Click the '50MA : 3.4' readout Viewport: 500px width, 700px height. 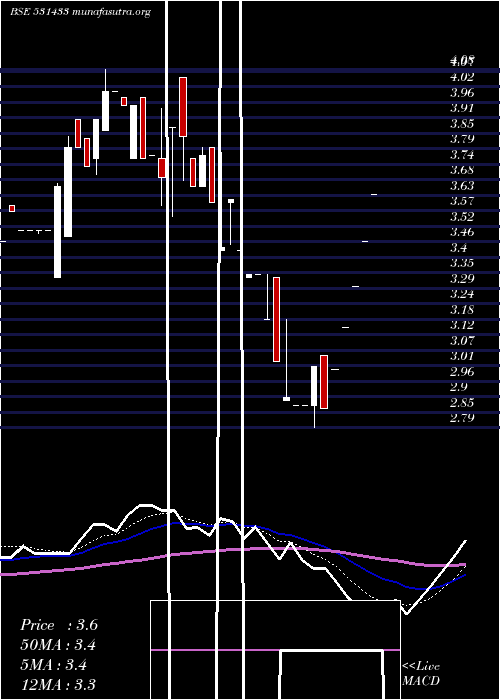pos(58,645)
